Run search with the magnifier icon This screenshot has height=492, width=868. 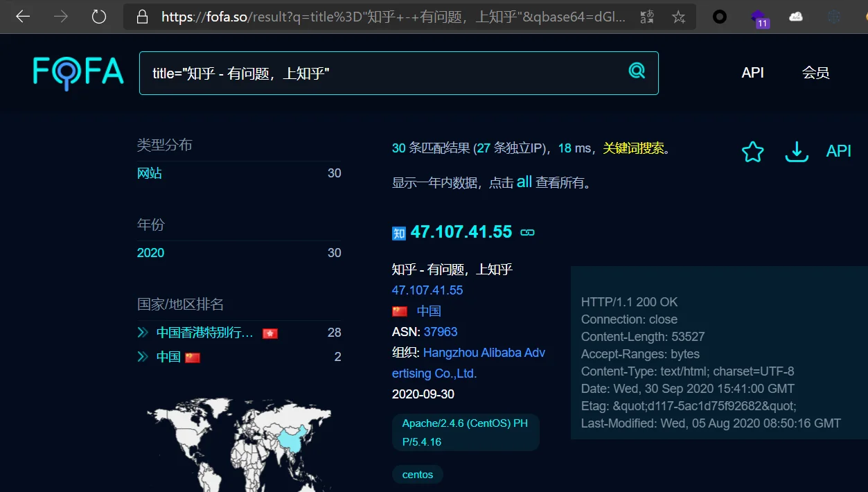[637, 70]
